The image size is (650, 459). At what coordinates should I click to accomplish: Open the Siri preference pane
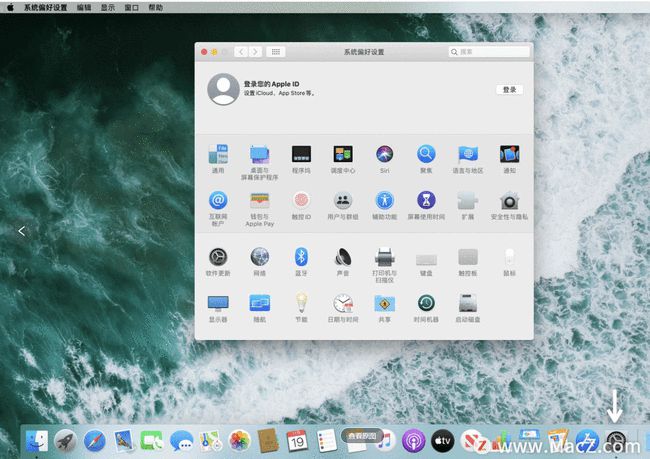click(x=384, y=155)
